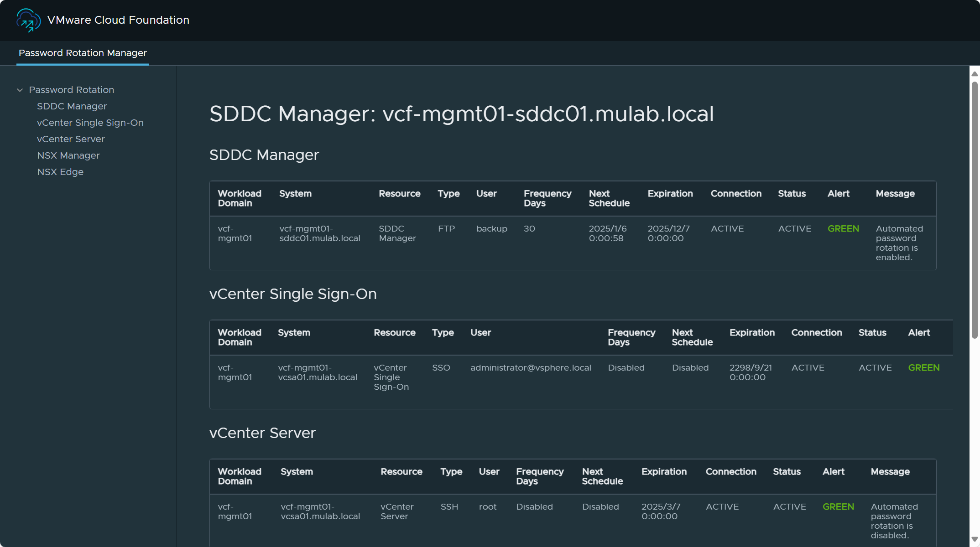Go to vCenter Single Sign-On in the sidebar
Viewport: 980px width, 547px height.
click(90, 123)
